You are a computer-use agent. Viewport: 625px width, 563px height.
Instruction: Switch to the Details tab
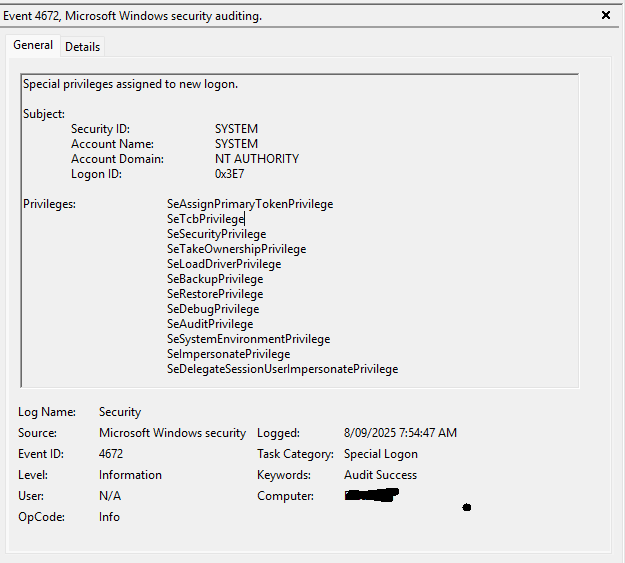pyautogui.click(x=82, y=47)
